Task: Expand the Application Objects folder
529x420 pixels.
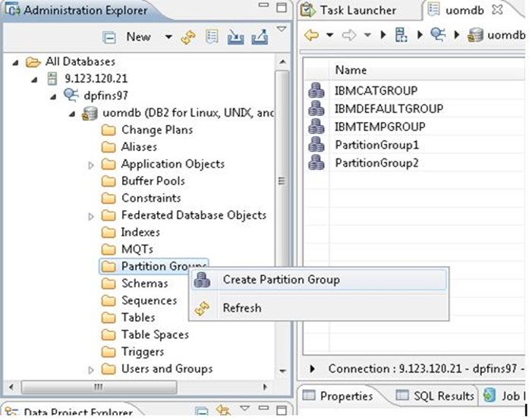Action: click(x=92, y=165)
